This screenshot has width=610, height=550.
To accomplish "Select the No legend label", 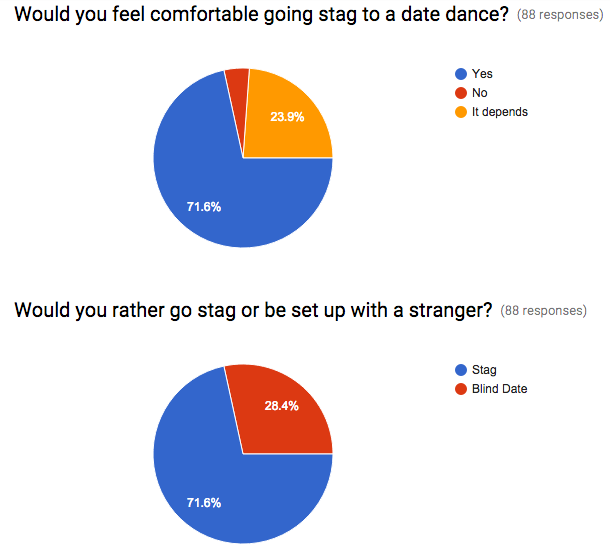I will pyautogui.click(x=479, y=93).
